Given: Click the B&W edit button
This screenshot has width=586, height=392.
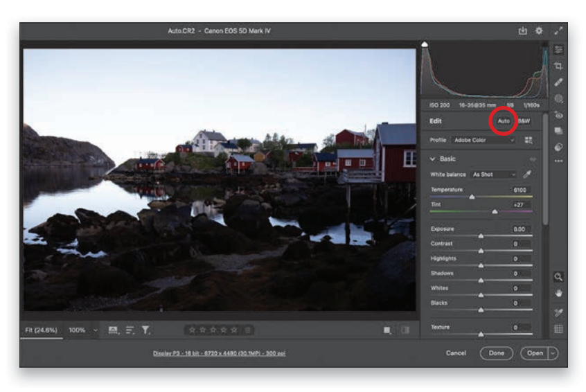Looking at the screenshot, I should 524,121.
